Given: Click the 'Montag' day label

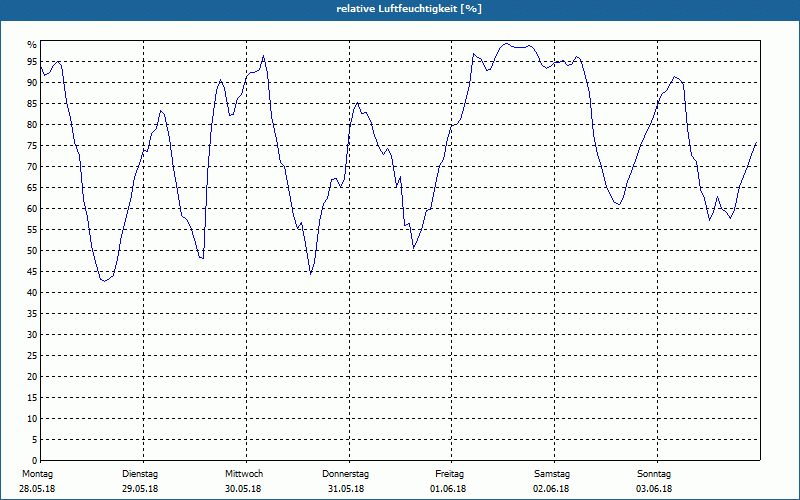Looking at the screenshot, I should [37, 474].
